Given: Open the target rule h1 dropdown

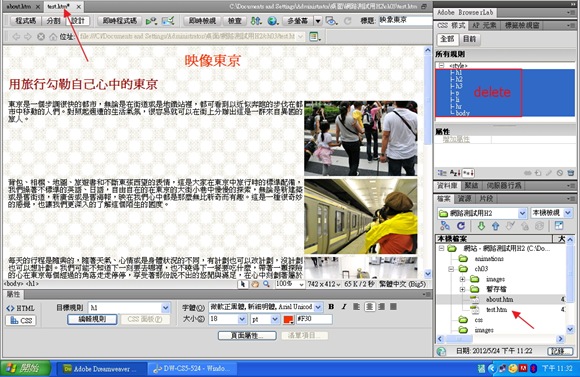Looking at the screenshot, I should tap(166, 307).
